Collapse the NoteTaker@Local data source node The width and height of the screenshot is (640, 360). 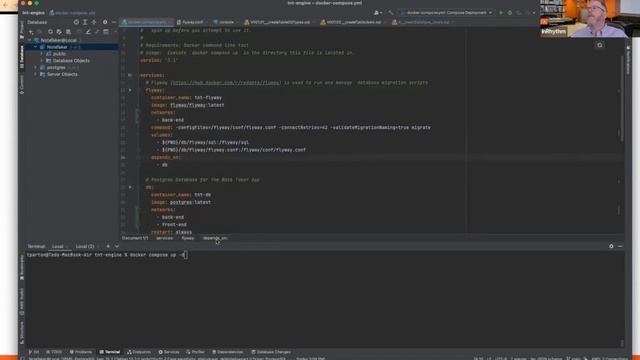tap(29, 40)
